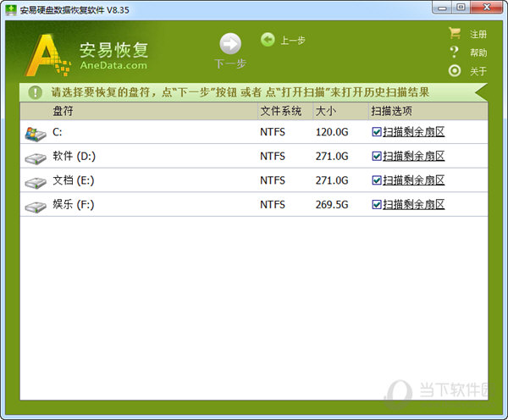Toggle scan remaining sectors checkbox for 文档 (E:)
508x420 pixels.
pyautogui.click(x=377, y=180)
